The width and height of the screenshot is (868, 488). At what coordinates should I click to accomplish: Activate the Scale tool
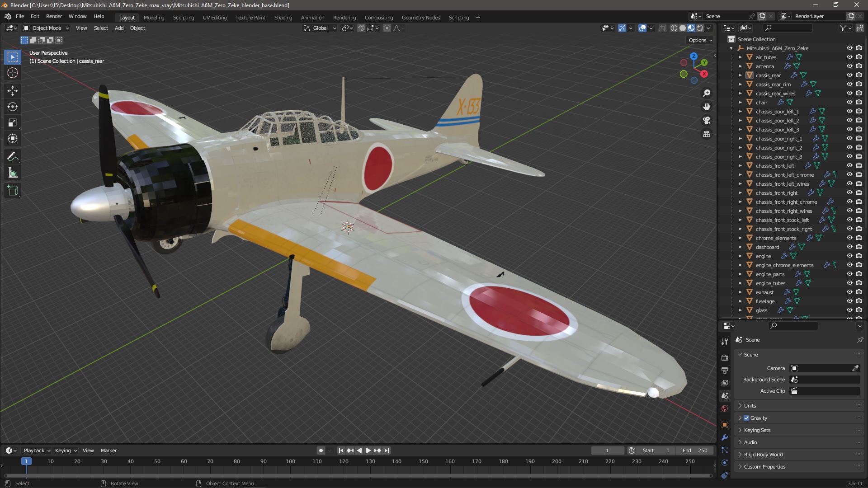[13, 123]
